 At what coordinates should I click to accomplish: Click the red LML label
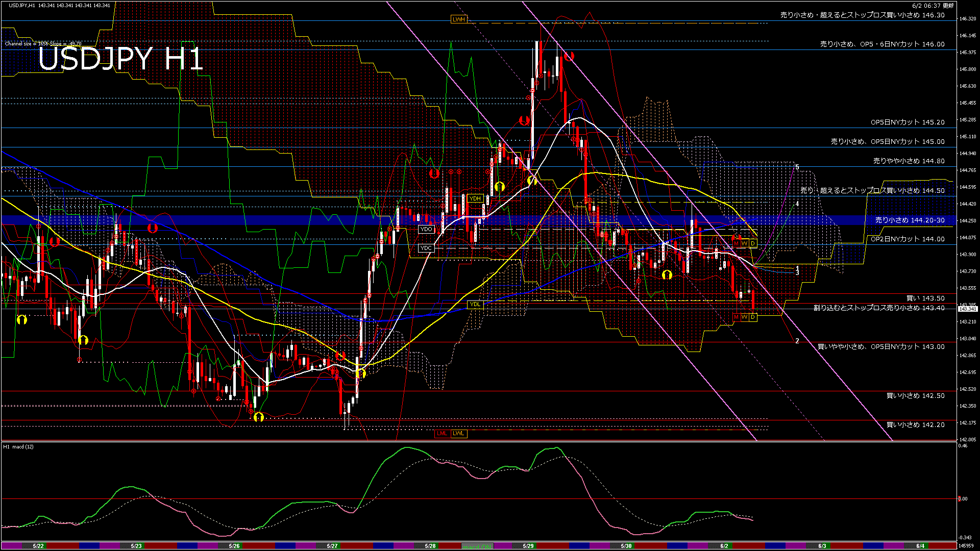tap(442, 434)
